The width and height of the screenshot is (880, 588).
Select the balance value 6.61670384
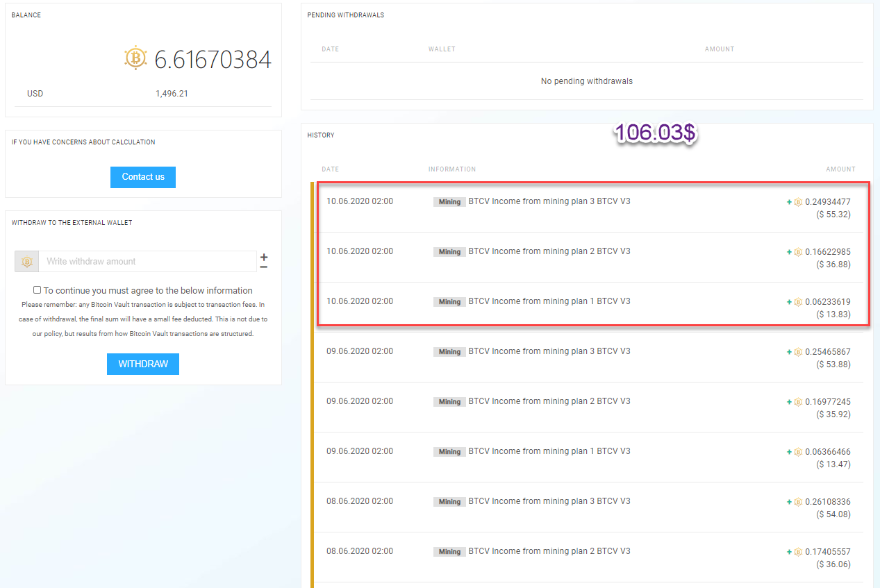(x=213, y=60)
